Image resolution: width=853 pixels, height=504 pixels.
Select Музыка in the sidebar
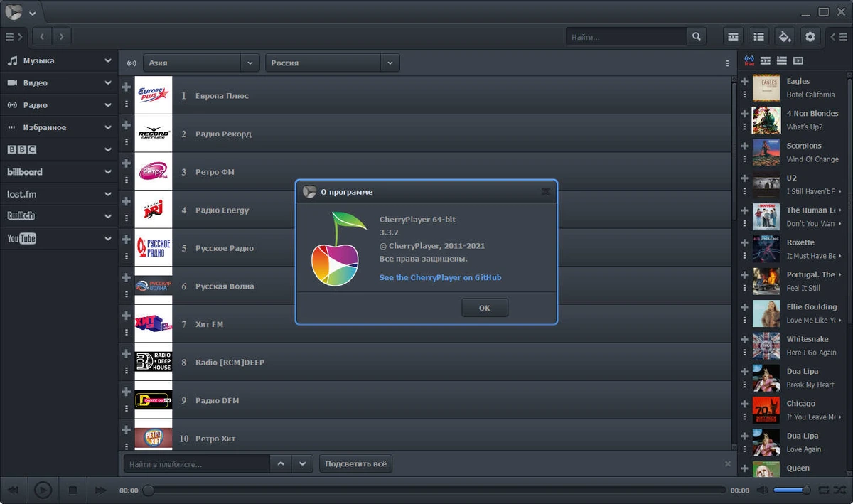(x=38, y=61)
